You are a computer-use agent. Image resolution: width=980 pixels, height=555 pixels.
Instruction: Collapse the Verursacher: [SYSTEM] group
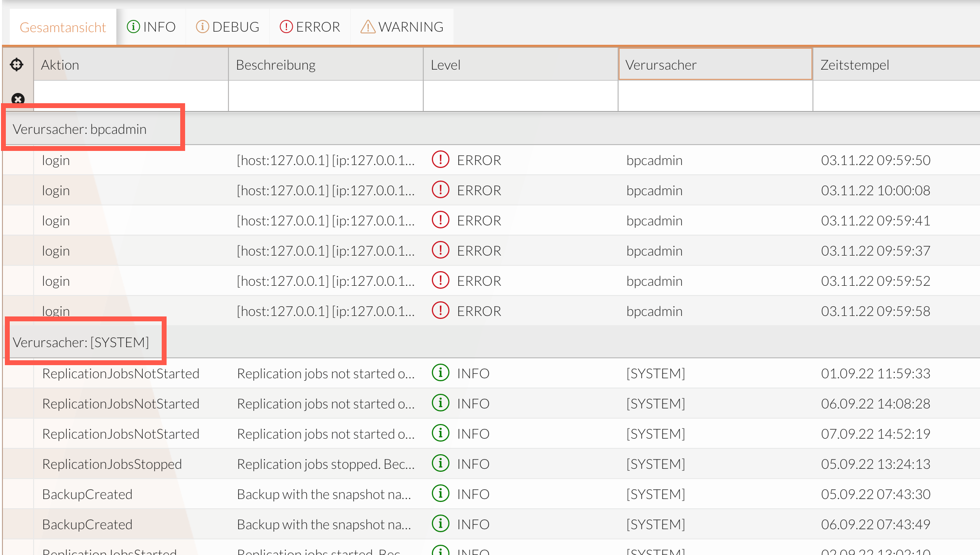point(81,342)
